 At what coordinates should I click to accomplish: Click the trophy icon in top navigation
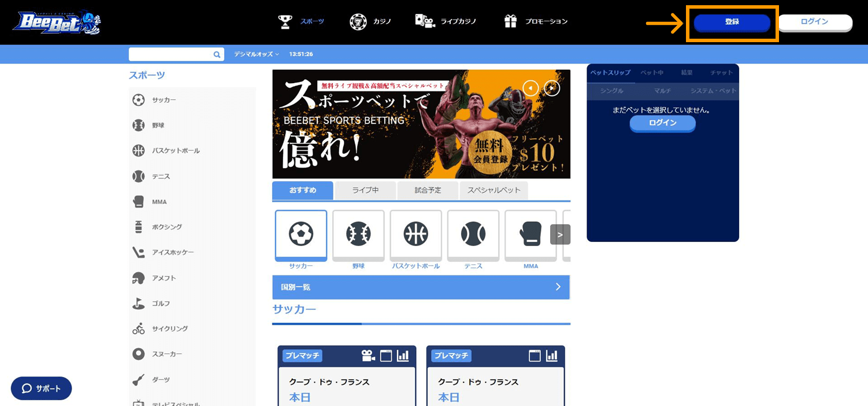(285, 21)
